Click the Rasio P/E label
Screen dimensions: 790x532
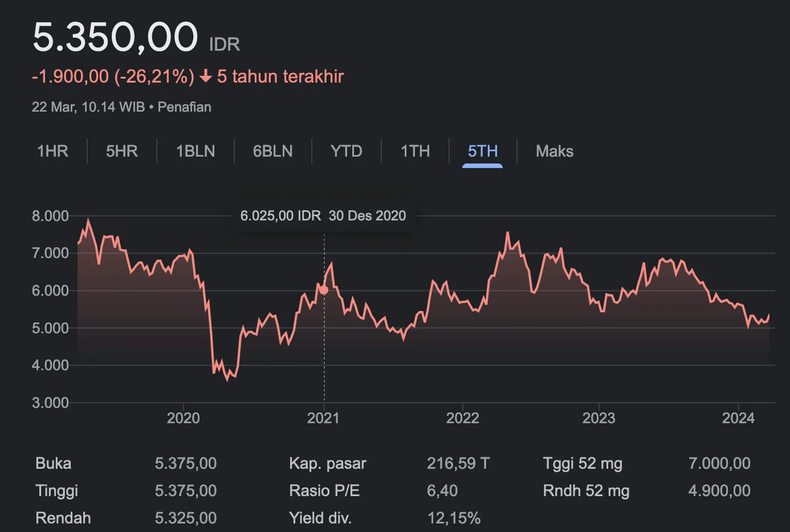point(324,490)
